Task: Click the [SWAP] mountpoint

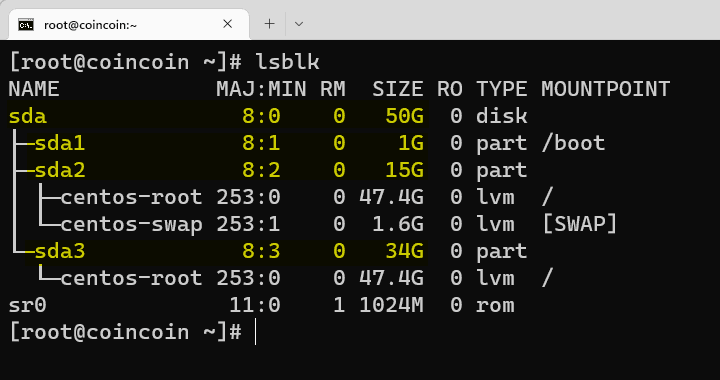Action: (x=579, y=224)
